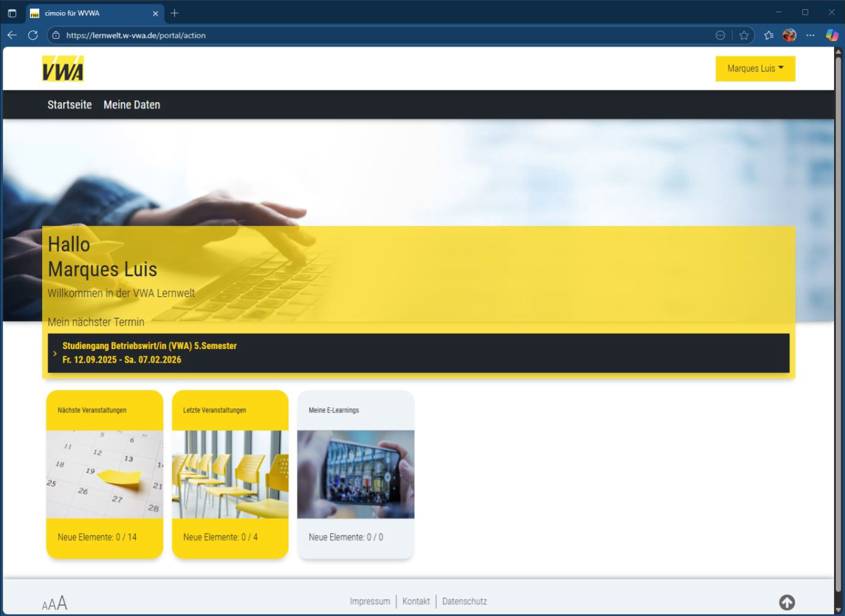Go to Meine Daten menu item
The height and width of the screenshot is (616, 845).
132,105
